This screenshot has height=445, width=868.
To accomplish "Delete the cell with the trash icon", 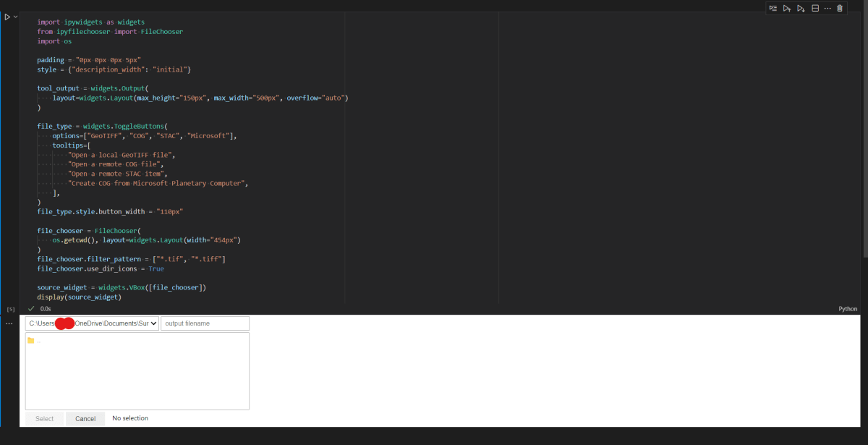I will [840, 8].
